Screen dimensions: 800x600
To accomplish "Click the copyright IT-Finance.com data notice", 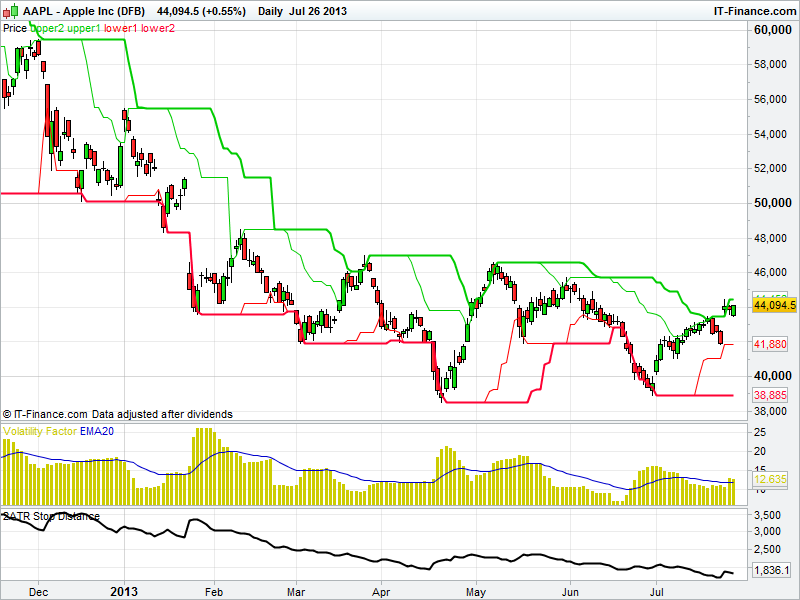I will [x=118, y=414].
